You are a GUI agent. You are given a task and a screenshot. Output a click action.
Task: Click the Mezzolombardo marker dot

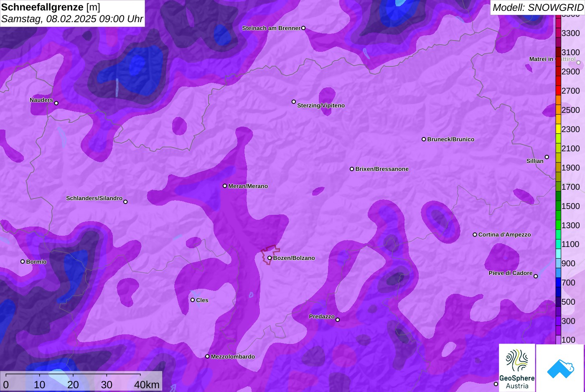[207, 356]
